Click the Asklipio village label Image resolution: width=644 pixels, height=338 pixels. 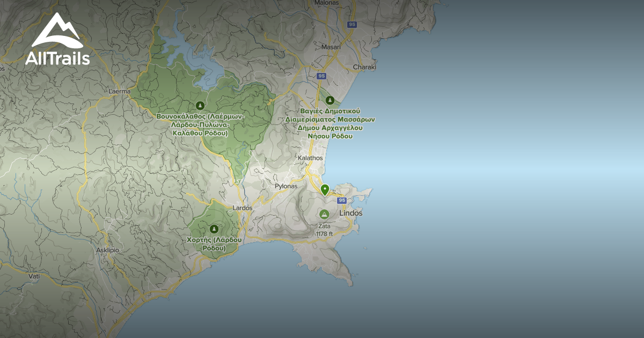click(107, 250)
